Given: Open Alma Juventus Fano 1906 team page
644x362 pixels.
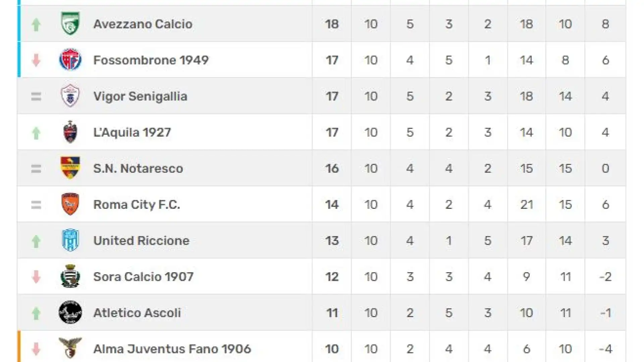Looking at the screenshot, I should pyautogui.click(x=172, y=349).
